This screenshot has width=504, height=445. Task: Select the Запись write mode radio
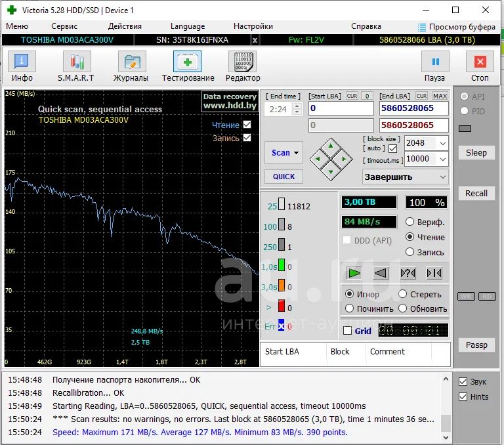coord(409,252)
